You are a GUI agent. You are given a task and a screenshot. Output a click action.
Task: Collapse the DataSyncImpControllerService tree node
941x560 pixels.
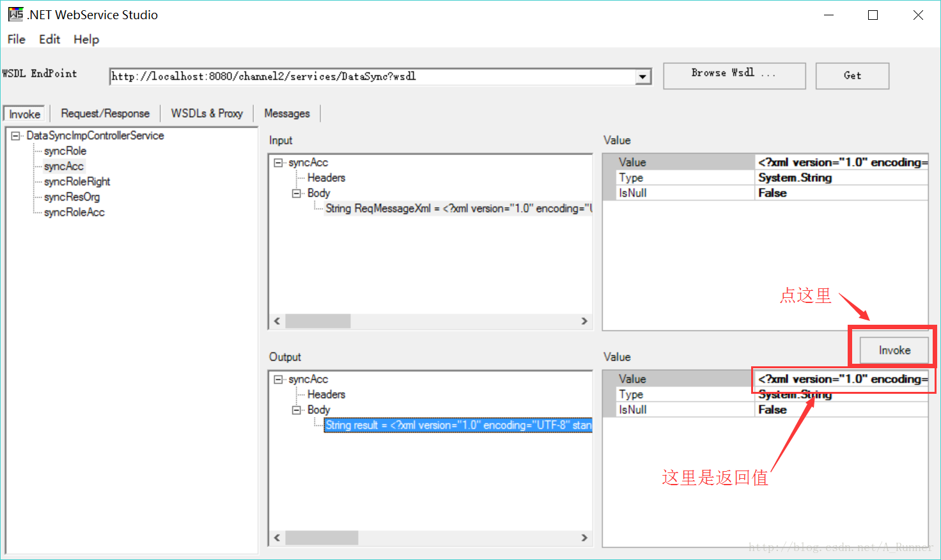pos(15,136)
